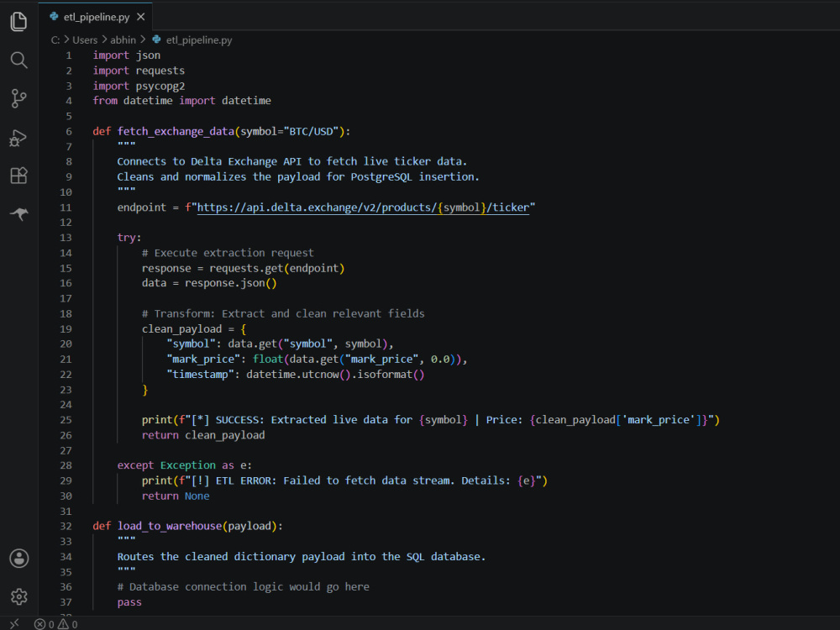
Task: Click 'from datetime import datetime' line
Action: (181, 101)
